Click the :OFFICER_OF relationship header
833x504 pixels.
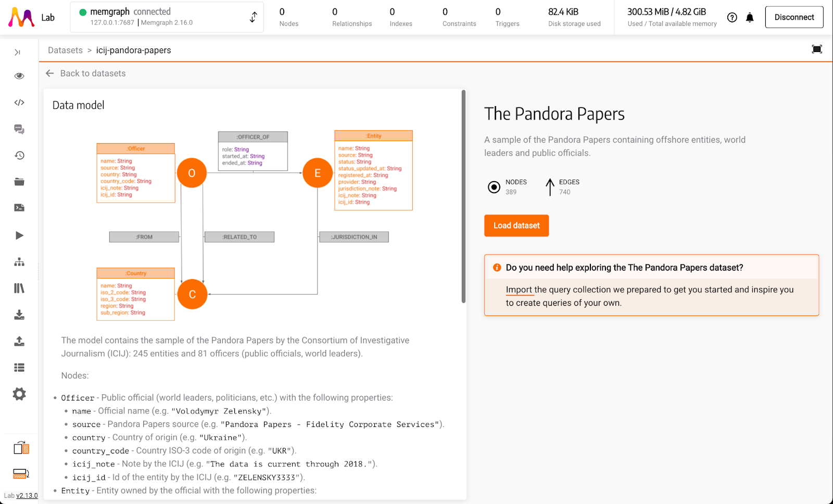click(x=253, y=137)
